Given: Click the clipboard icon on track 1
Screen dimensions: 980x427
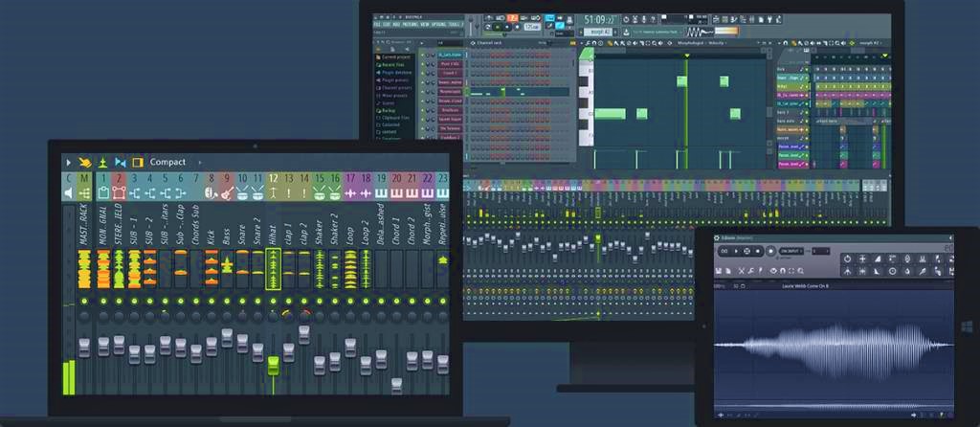Looking at the screenshot, I should [x=103, y=193].
